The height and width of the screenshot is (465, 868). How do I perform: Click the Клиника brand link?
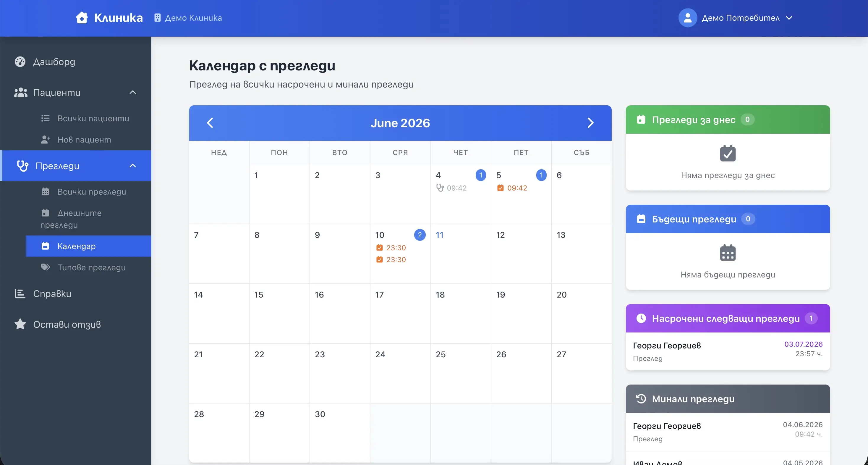[x=109, y=17]
